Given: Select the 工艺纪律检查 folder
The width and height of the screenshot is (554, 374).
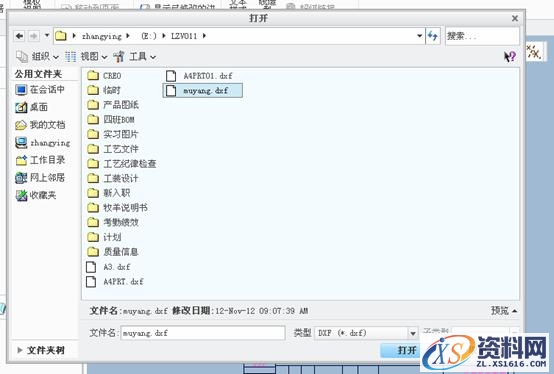Looking at the screenshot, I should tap(122, 164).
